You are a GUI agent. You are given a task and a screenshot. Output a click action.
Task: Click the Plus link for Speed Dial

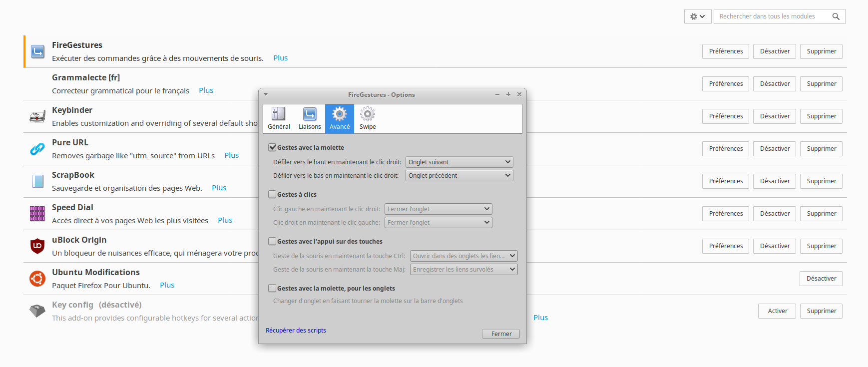tap(225, 220)
